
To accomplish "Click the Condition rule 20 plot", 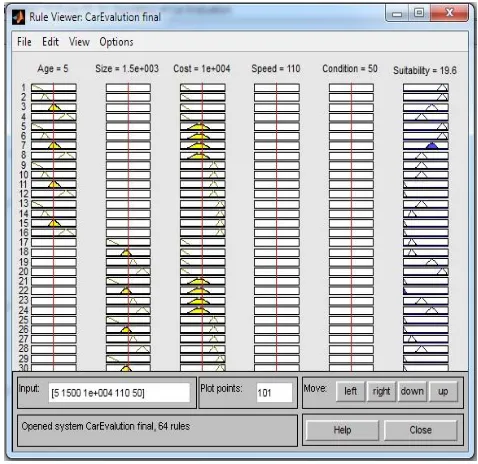I will point(351,272).
